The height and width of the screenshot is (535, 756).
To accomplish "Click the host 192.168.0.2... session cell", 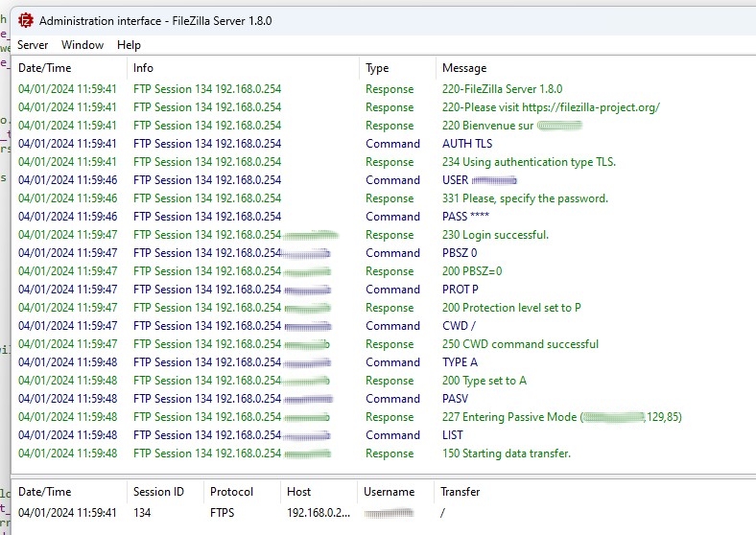I will (x=319, y=513).
